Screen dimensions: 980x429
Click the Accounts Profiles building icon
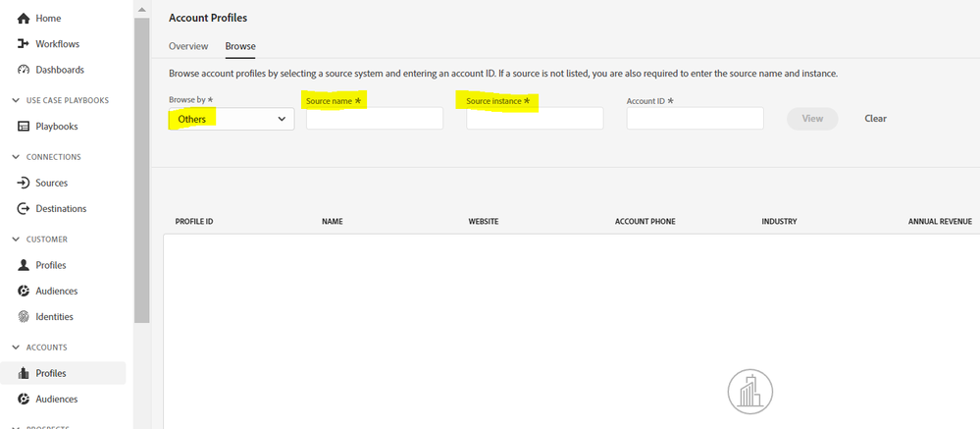click(x=24, y=373)
